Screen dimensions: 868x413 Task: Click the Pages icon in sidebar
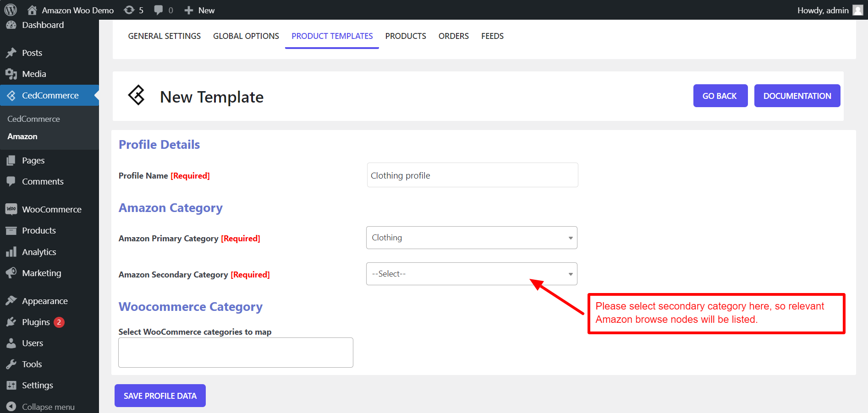click(11, 160)
